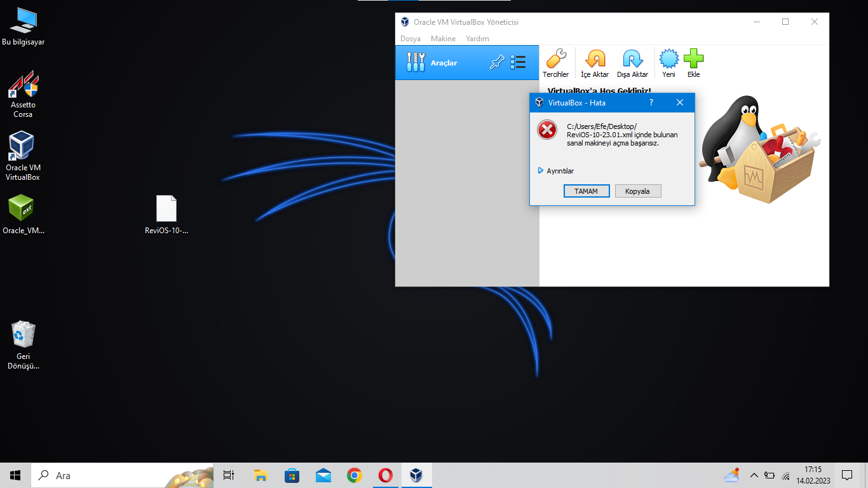Screen dimensions: 868x488
Task: Open the notification center icon
Action: coord(847,475)
